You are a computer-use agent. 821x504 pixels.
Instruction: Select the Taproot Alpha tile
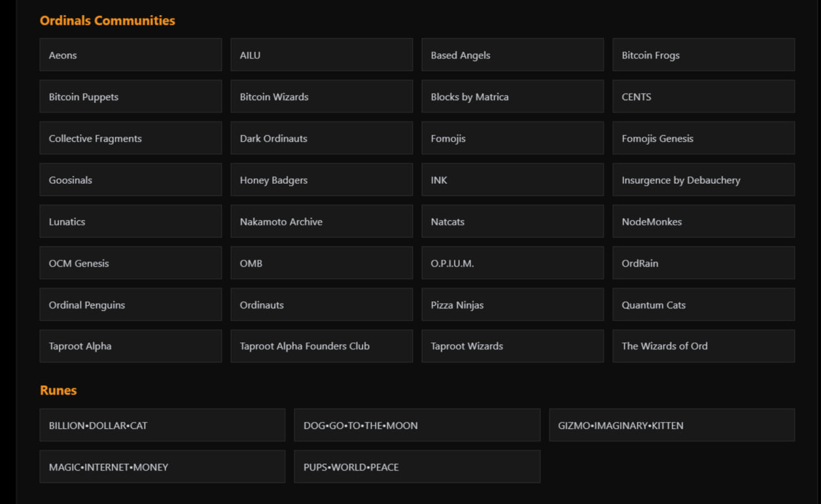click(x=131, y=346)
